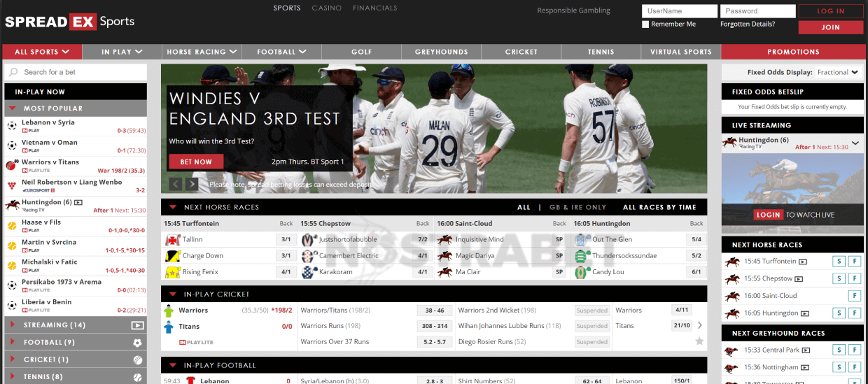
Task: Click the horse icon beside 15:45 Turffontein in sidebar
Action: tap(733, 262)
